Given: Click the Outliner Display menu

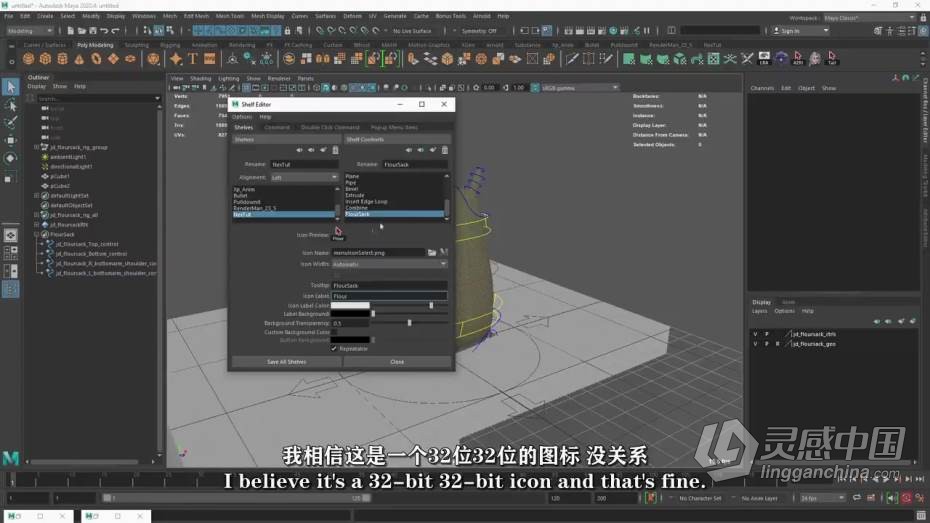Looking at the screenshot, I should point(37,87).
